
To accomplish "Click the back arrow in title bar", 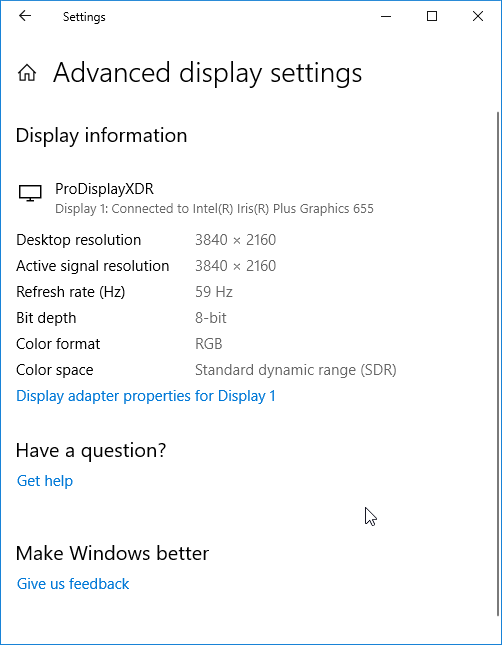I will (25, 16).
